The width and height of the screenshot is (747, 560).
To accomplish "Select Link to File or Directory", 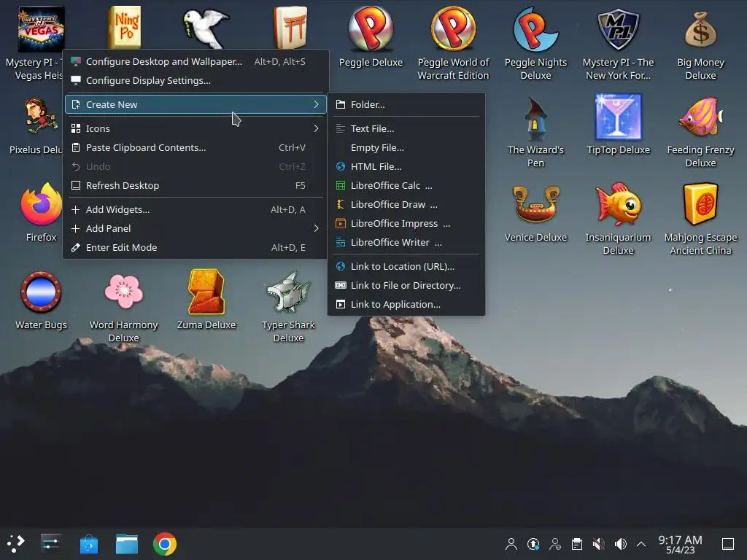I will coord(406,286).
